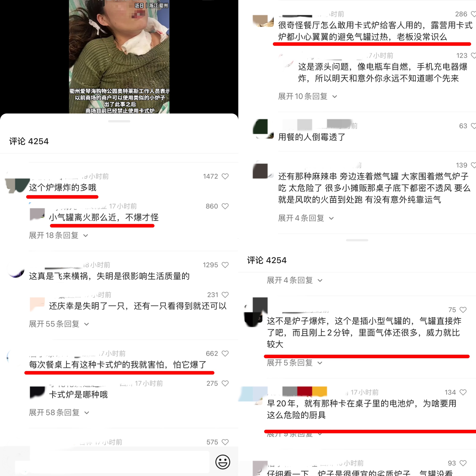Expand 展开58条回复 replies
This screenshot has width=476, height=476.
tap(59, 412)
